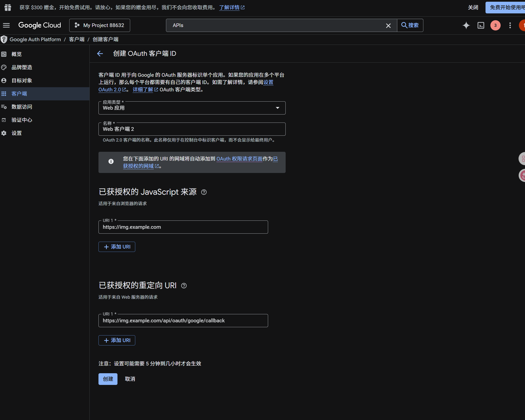The height and width of the screenshot is (420, 525).
Task: Select 客户端 in the sidebar
Action: click(45, 94)
